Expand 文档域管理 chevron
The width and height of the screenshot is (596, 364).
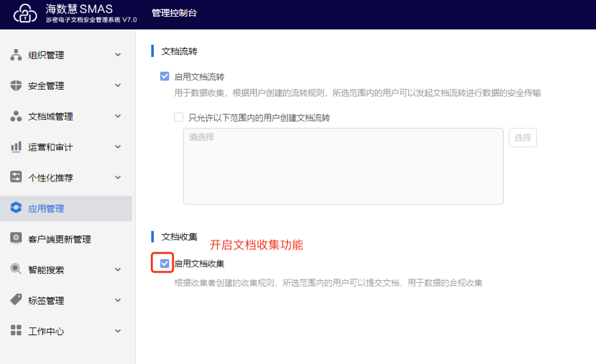[118, 116]
